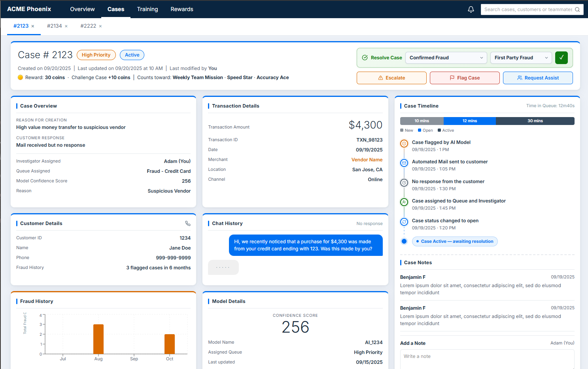Close the #2222 case tab
The image size is (588, 369).
click(x=100, y=26)
